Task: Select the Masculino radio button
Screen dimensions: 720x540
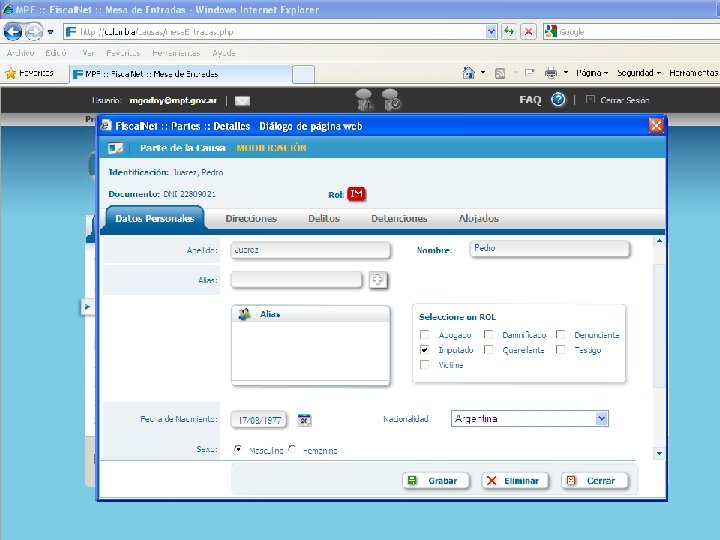Action: [238, 449]
